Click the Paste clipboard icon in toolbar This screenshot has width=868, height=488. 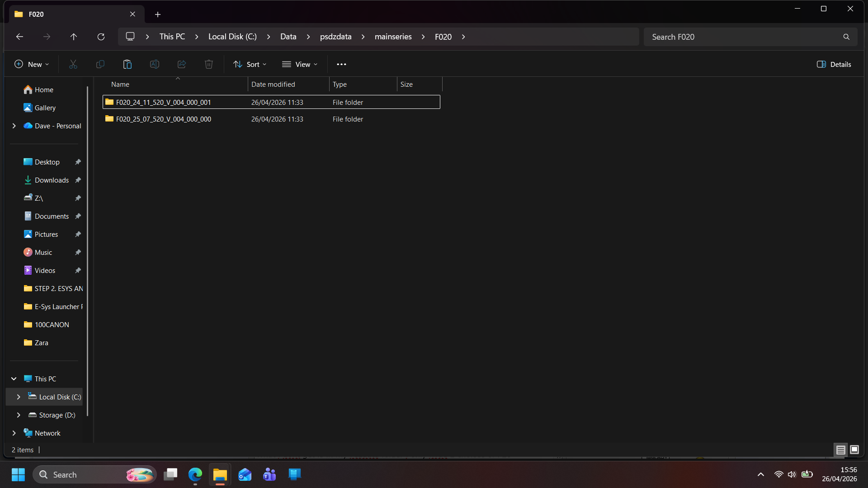127,64
